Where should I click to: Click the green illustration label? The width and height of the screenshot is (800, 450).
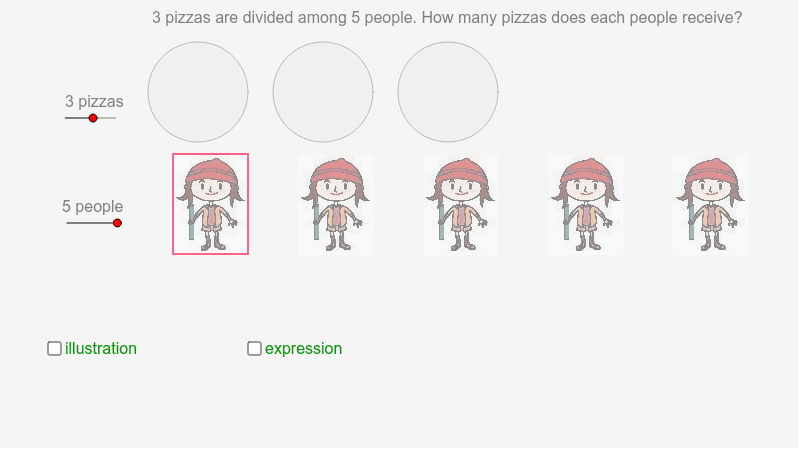[x=101, y=348]
